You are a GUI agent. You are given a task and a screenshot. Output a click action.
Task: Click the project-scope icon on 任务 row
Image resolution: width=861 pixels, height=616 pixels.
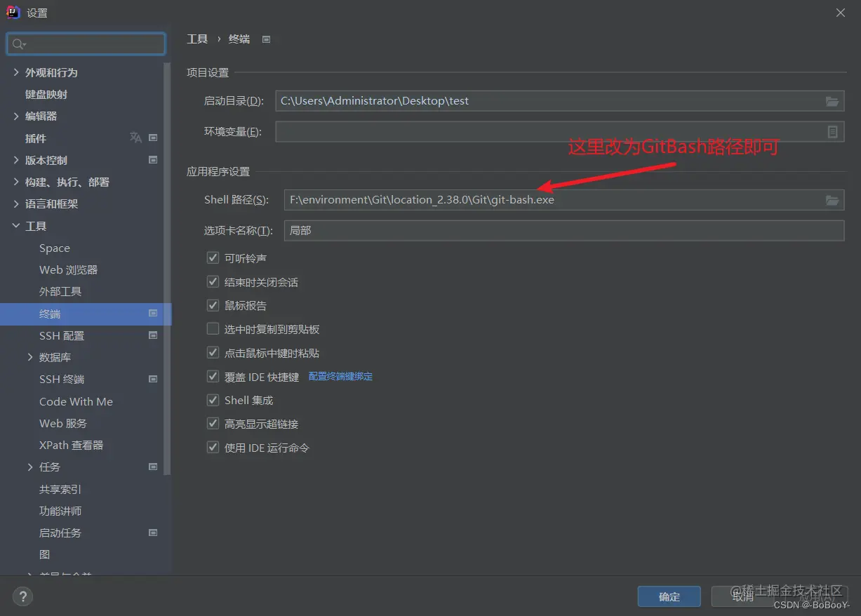coord(153,467)
